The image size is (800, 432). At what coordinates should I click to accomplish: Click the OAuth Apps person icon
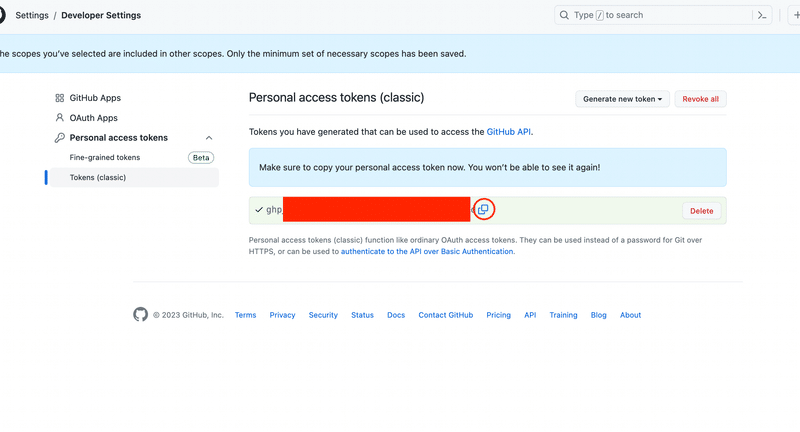(x=60, y=118)
